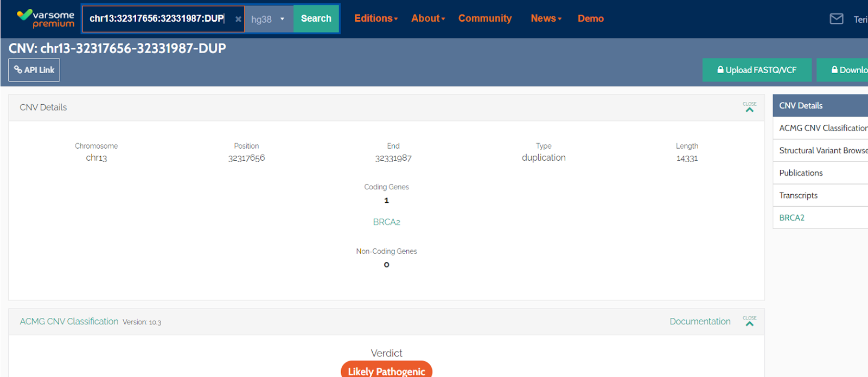Open VarSome Premium logo home
Image resolution: width=868 pixels, height=377 pixels.
coord(46,18)
